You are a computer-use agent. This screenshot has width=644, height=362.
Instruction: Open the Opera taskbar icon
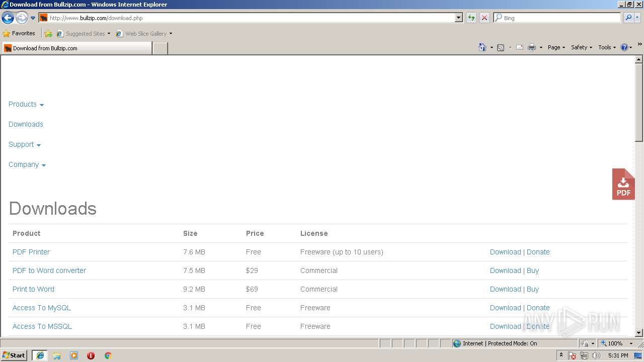click(91, 355)
